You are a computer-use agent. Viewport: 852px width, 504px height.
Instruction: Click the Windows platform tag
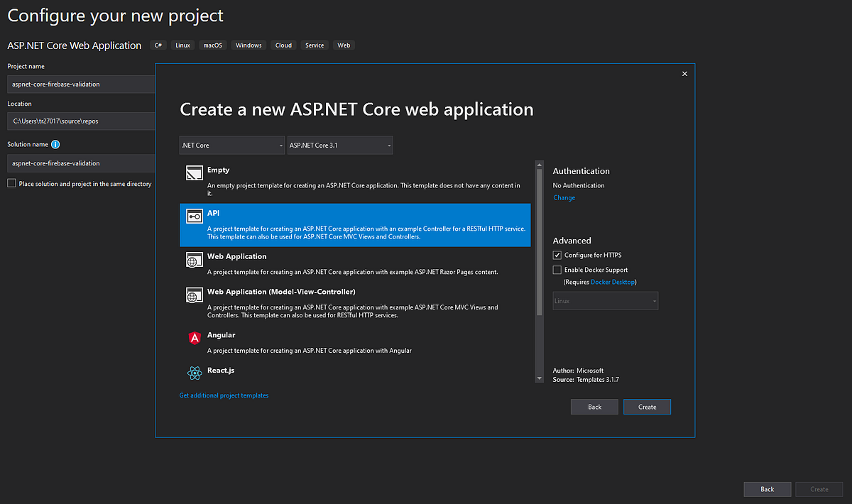(248, 45)
